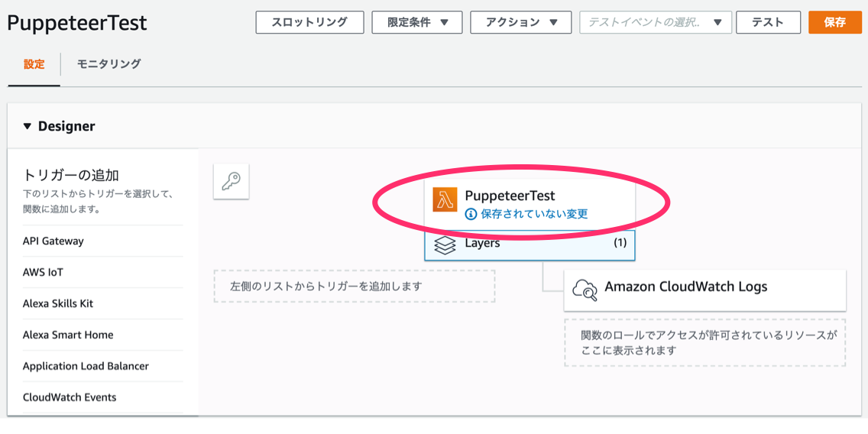Open the Amazon CloudWatch Logs card

[704, 290]
